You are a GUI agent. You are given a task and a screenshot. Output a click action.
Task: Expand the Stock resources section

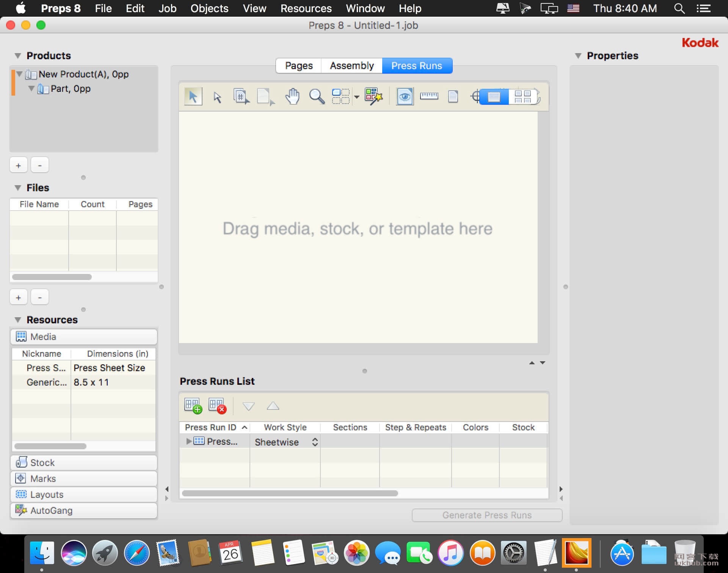pyautogui.click(x=84, y=463)
